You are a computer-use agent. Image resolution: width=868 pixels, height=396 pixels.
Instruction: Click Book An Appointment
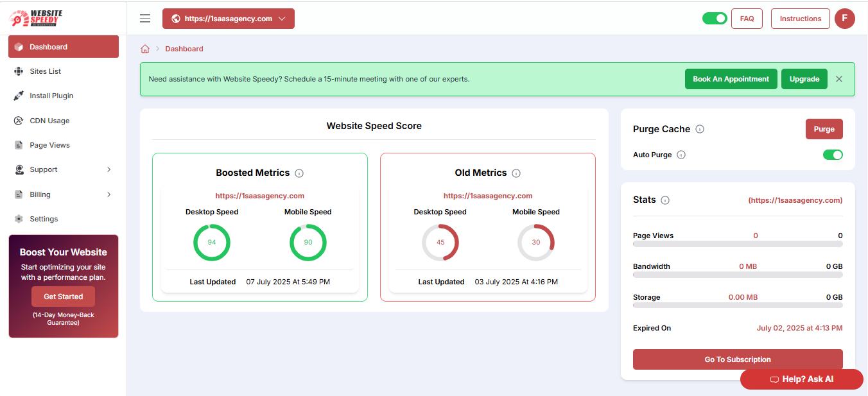731,79
